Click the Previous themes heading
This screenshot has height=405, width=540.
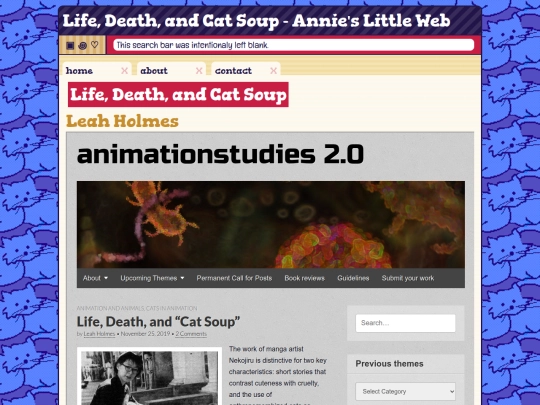click(389, 364)
